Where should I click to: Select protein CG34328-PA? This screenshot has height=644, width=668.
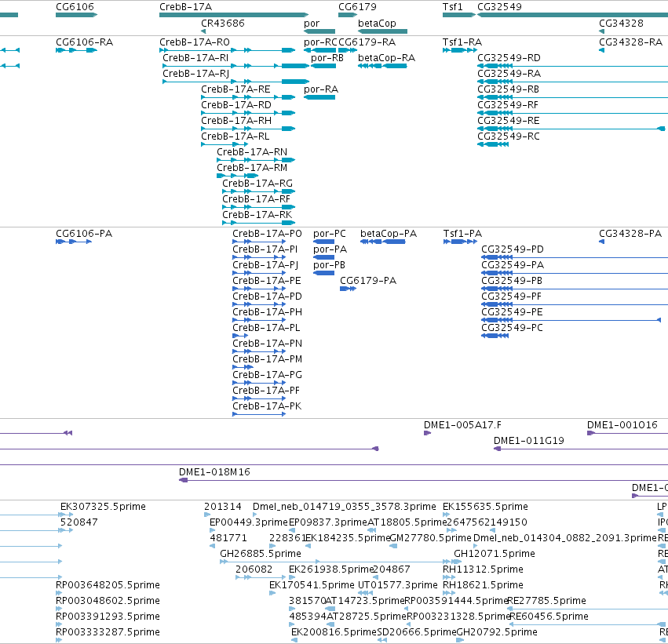[x=601, y=242]
